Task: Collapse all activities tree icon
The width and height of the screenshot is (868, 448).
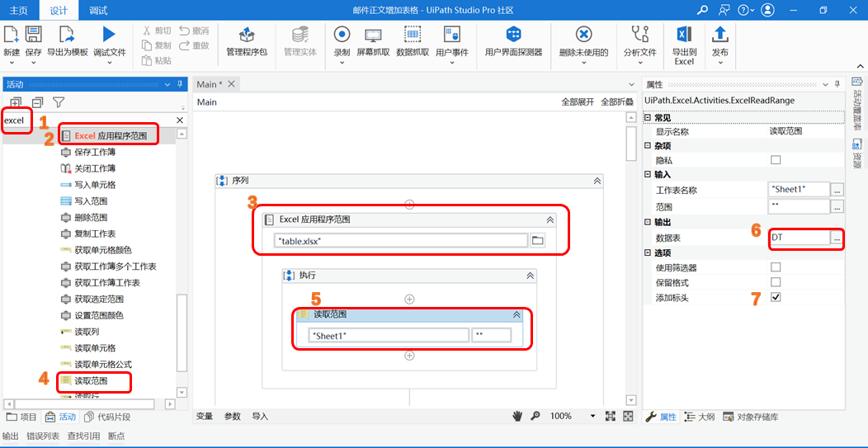Action: pos(37,102)
